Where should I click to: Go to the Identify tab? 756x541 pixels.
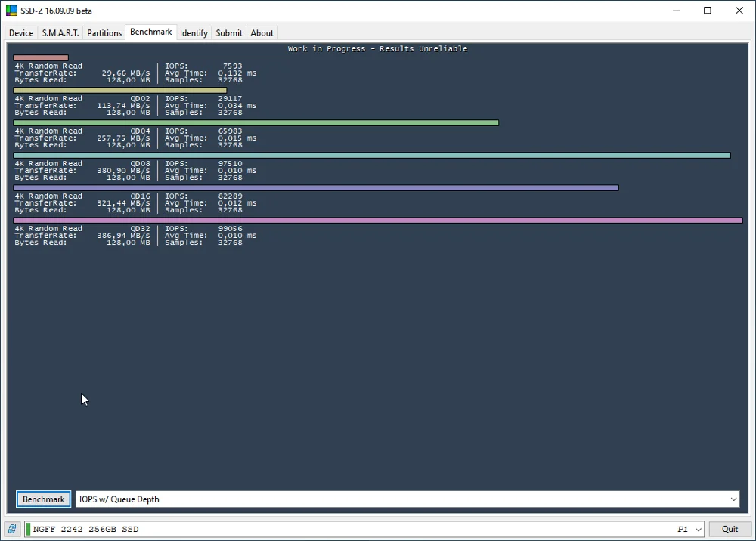click(x=194, y=32)
